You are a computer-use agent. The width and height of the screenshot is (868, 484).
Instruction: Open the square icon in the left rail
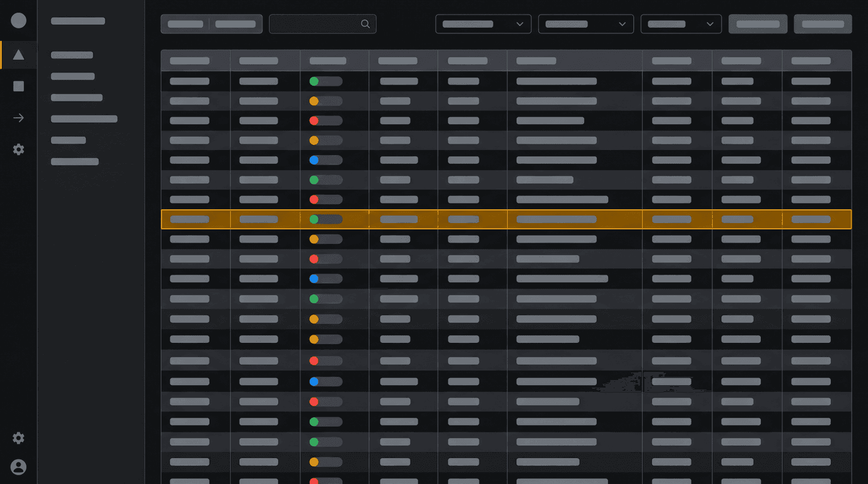(18, 86)
